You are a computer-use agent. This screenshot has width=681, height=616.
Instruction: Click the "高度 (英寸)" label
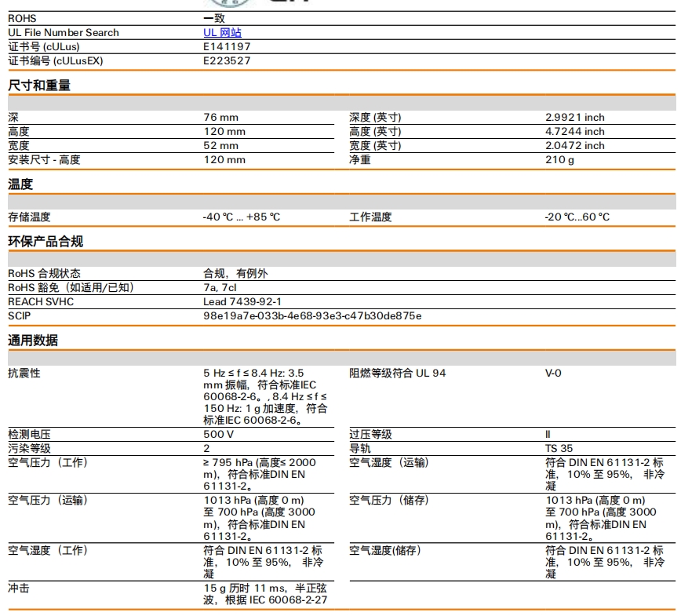(x=375, y=131)
